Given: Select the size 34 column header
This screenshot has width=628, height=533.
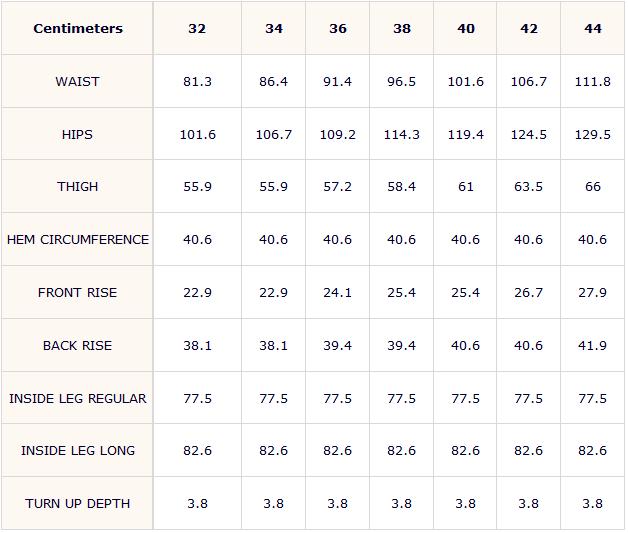Looking at the screenshot, I should point(274,28).
